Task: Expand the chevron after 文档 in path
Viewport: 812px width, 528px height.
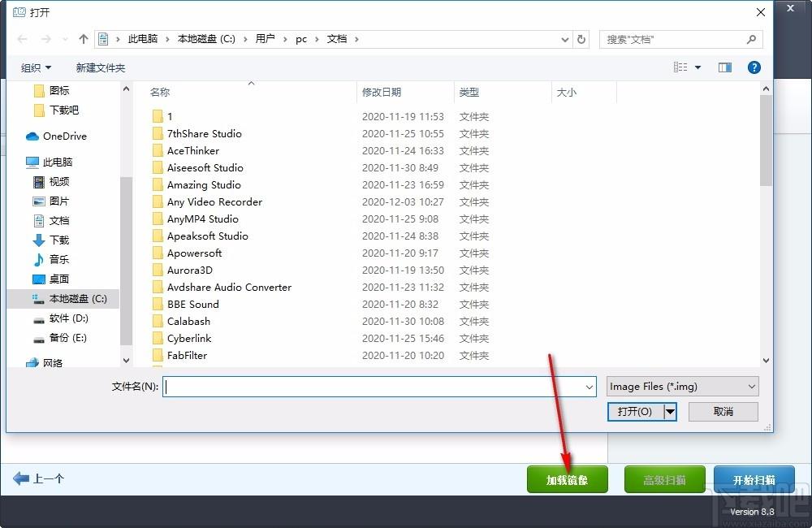Action: (x=356, y=39)
